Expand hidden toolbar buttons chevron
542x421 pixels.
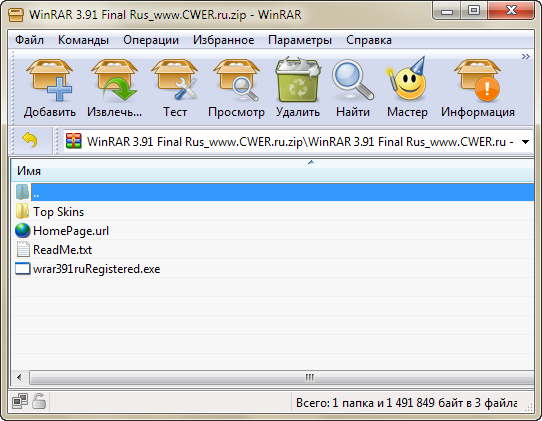tap(526, 56)
